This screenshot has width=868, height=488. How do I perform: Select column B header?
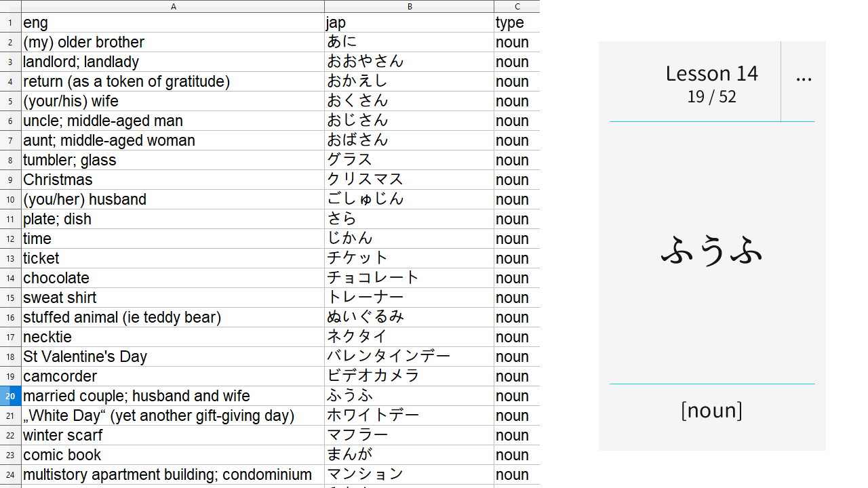[410, 6]
